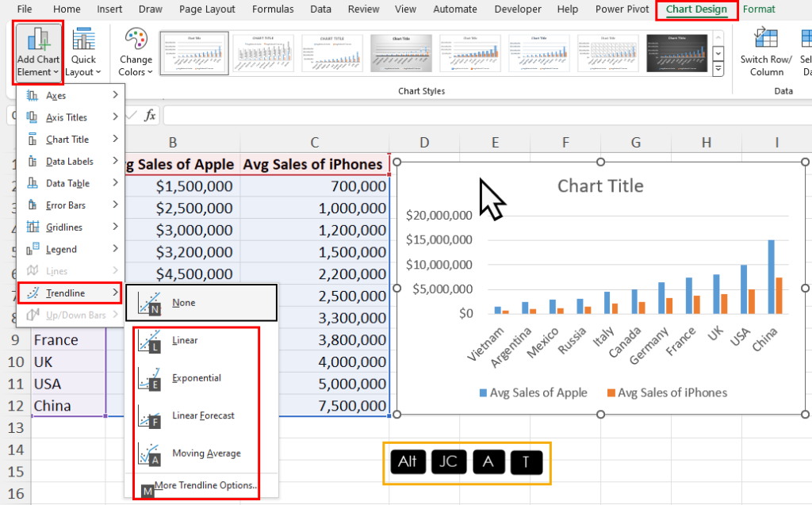Open the Format tab
The image size is (812, 505).
tap(759, 10)
